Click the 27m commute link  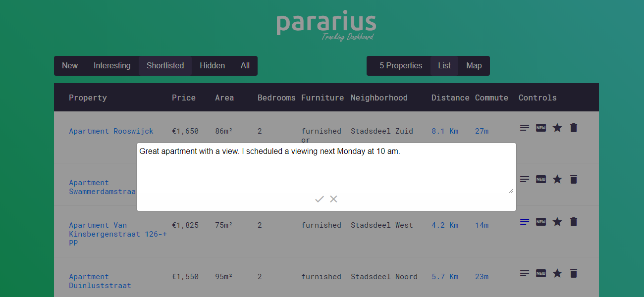pos(482,131)
